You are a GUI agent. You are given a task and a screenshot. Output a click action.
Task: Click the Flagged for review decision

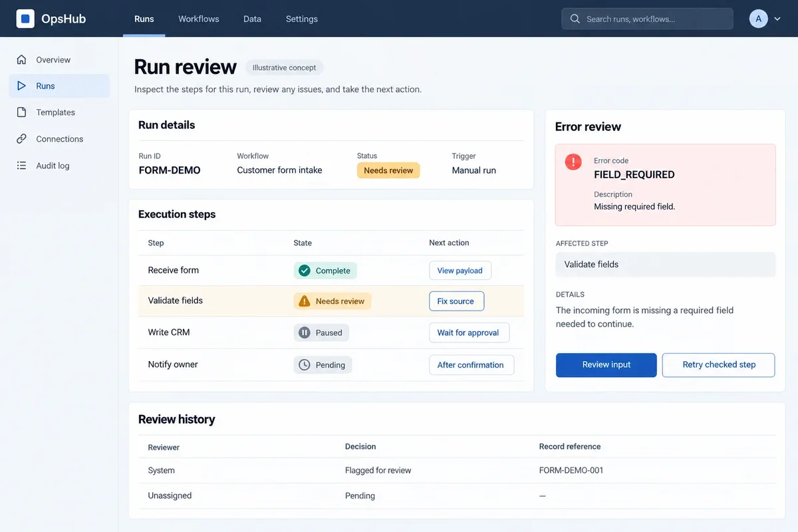pos(378,470)
